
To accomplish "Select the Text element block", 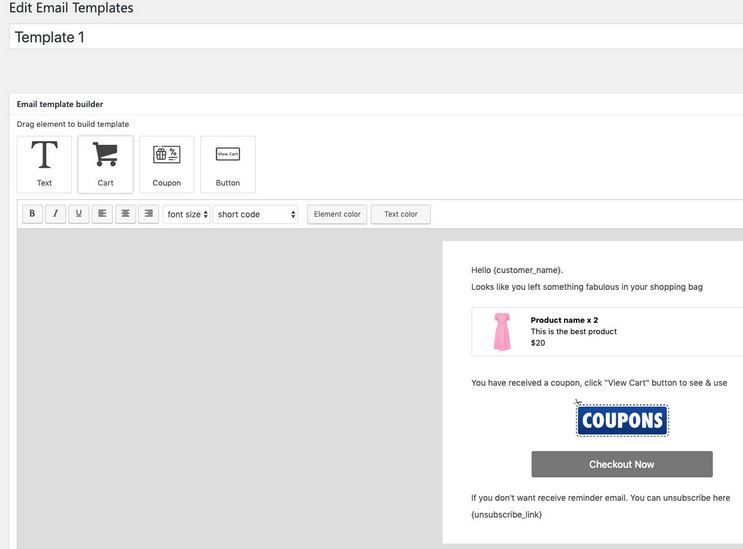I will [x=44, y=164].
